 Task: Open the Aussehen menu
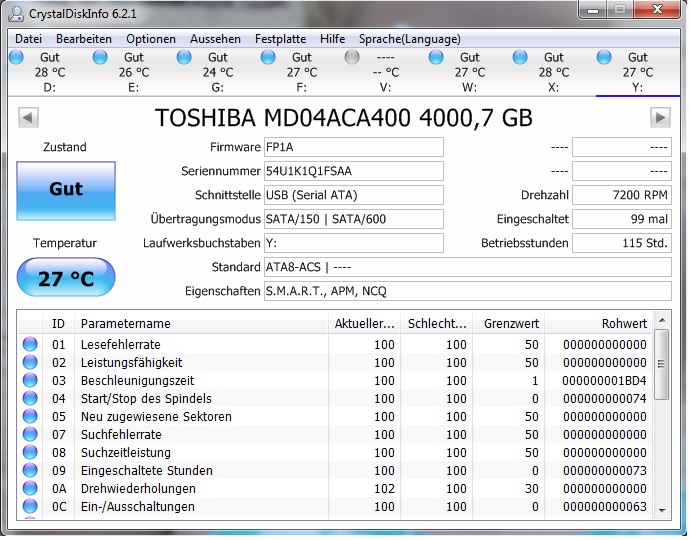tap(215, 39)
